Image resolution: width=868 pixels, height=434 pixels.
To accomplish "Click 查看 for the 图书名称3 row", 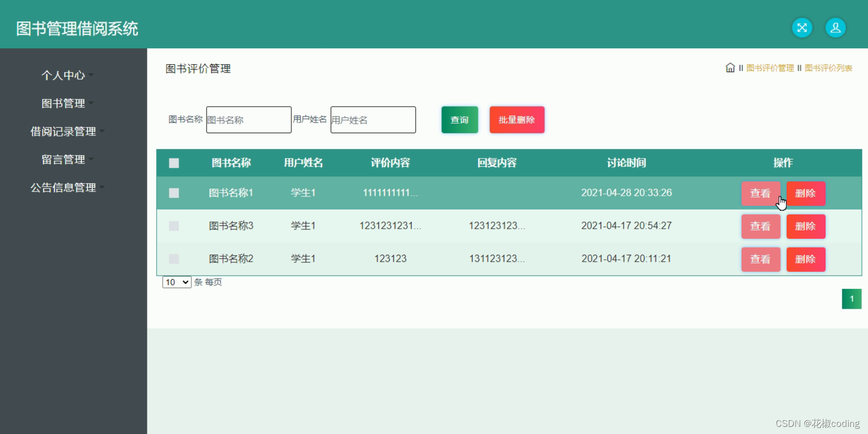I will tap(761, 226).
